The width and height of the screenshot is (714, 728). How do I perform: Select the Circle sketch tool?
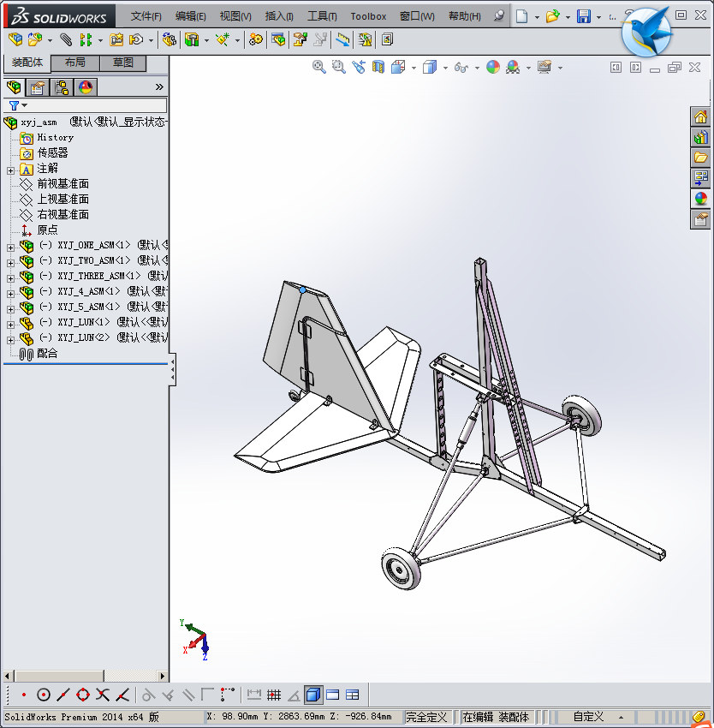[44, 695]
